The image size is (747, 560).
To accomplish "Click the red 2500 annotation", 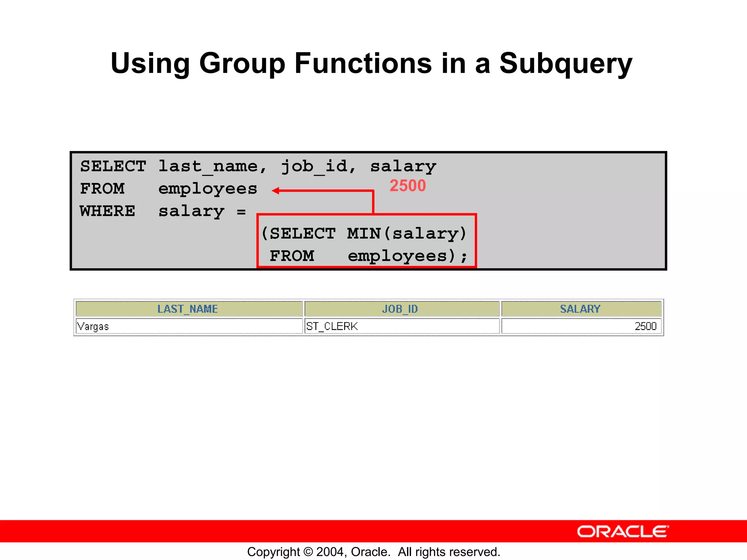I will click(x=407, y=186).
